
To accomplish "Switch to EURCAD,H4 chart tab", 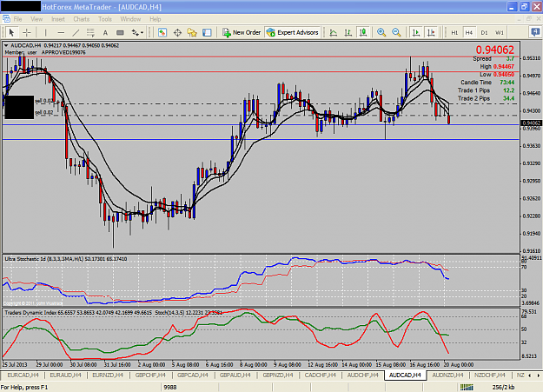I will pyautogui.click(x=23, y=375).
